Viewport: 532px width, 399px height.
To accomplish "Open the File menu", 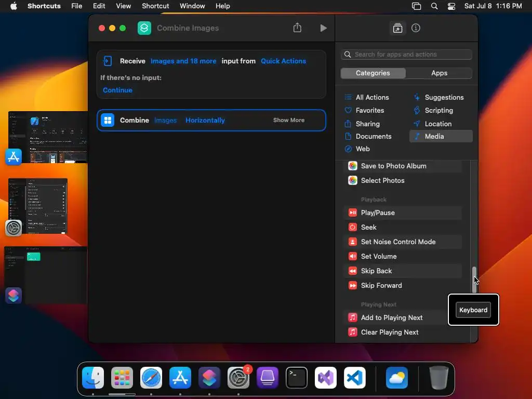I will 77,6.
